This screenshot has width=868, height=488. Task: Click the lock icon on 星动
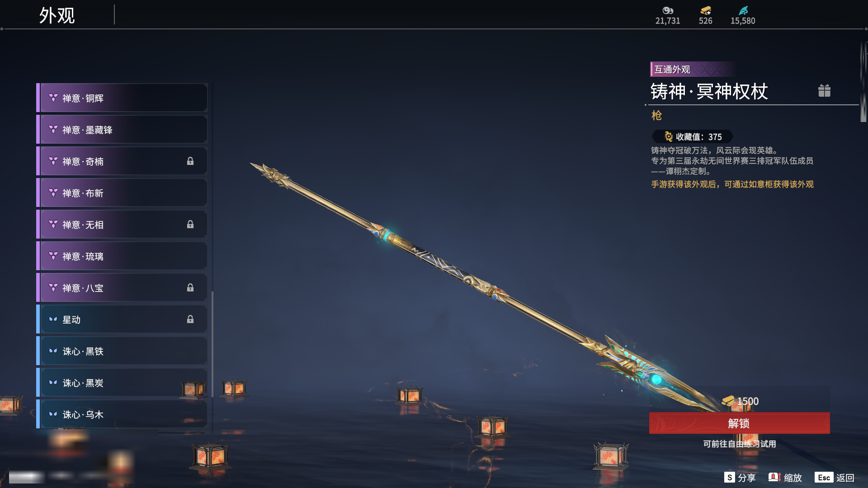point(190,319)
